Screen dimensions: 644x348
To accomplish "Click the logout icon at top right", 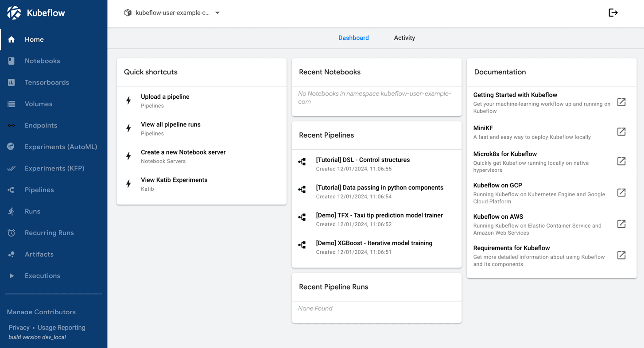I will tap(613, 13).
